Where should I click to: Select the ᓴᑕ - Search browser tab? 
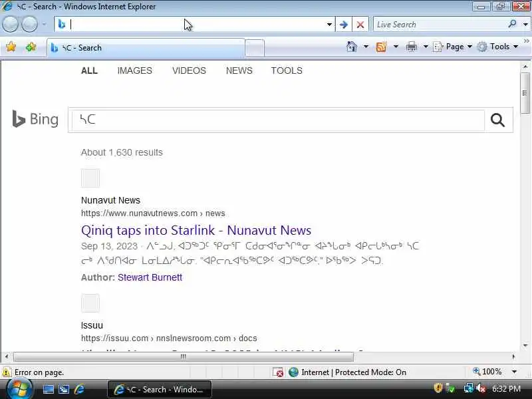point(146,48)
